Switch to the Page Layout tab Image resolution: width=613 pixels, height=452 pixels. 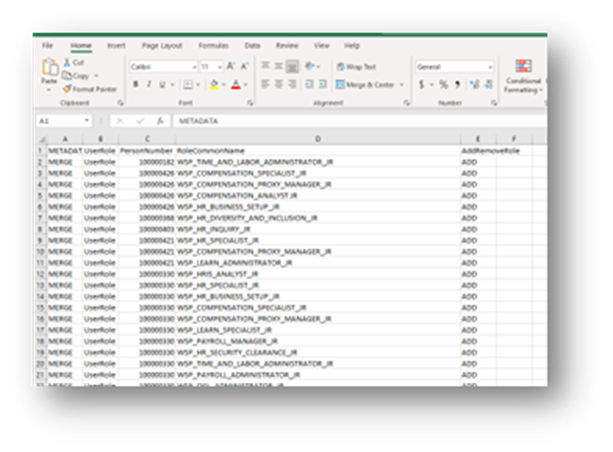tap(162, 45)
